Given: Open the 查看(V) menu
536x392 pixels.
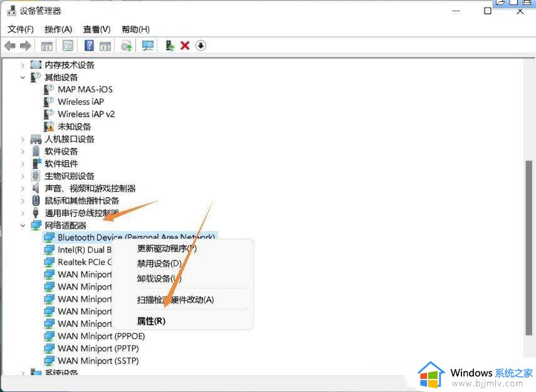Looking at the screenshot, I should point(97,29).
